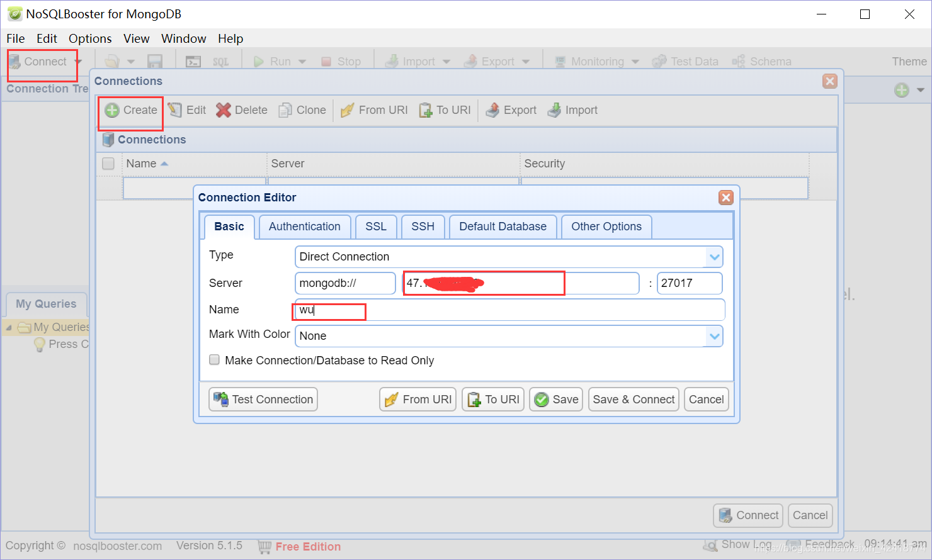Screen dimensions: 932x560
Task: Click the shell terminal icon in toolbar
Action: click(x=193, y=62)
